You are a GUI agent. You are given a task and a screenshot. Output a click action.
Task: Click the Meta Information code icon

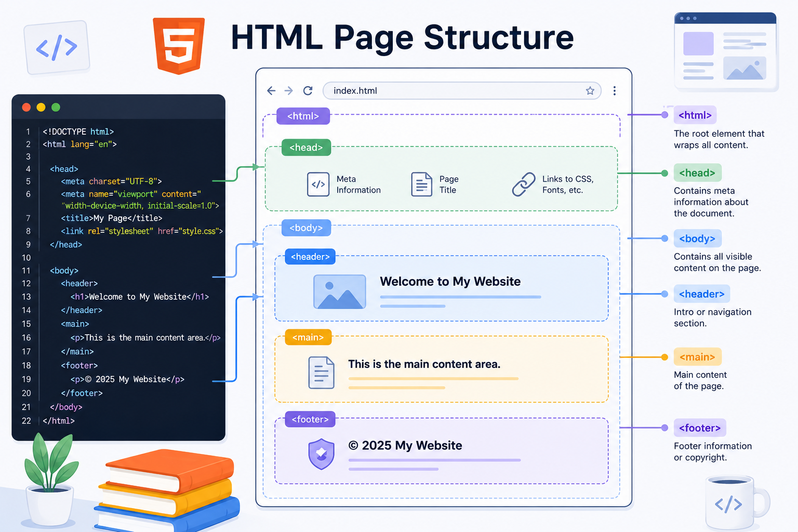318,184
